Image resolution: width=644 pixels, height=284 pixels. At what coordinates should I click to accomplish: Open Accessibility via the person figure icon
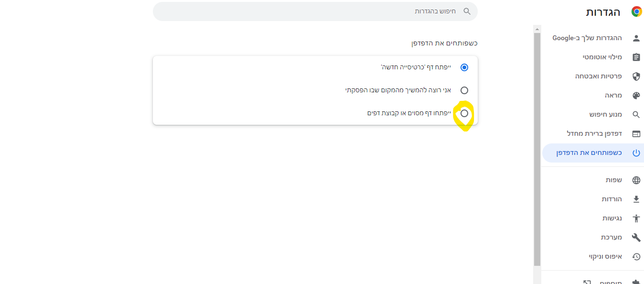[x=636, y=218]
